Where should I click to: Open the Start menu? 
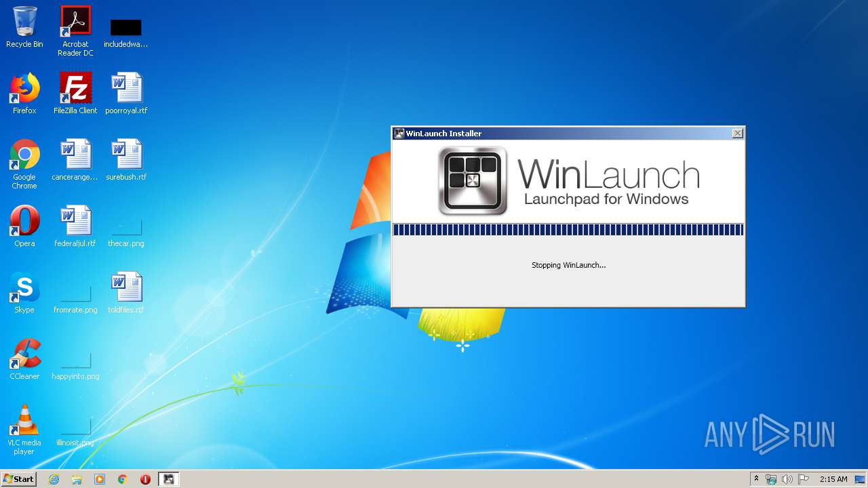(18, 479)
